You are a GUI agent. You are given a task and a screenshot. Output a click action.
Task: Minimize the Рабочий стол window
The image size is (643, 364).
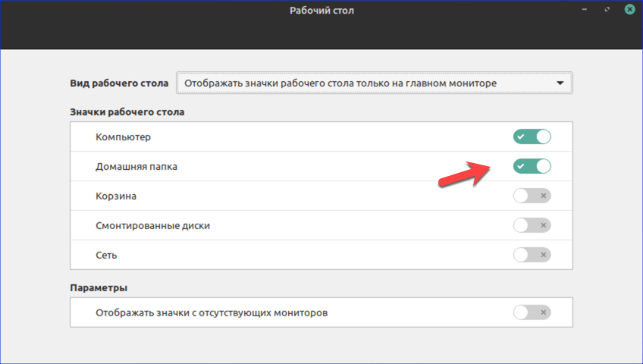[585, 9]
